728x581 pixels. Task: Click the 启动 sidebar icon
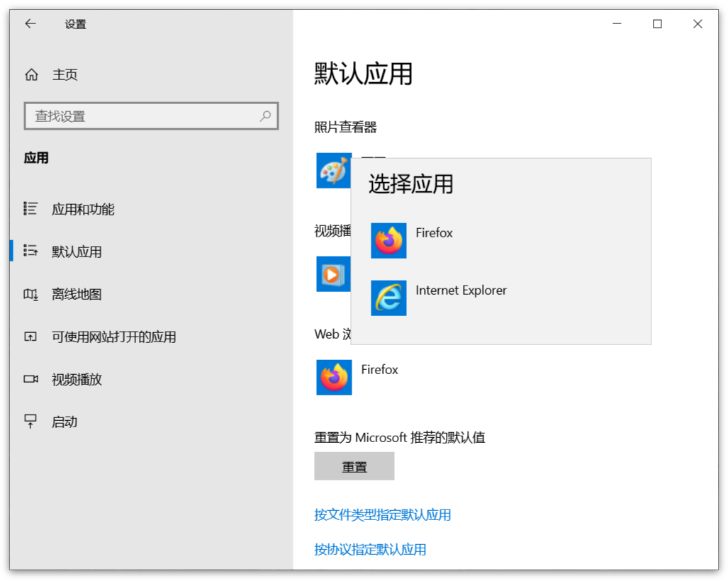coord(31,422)
